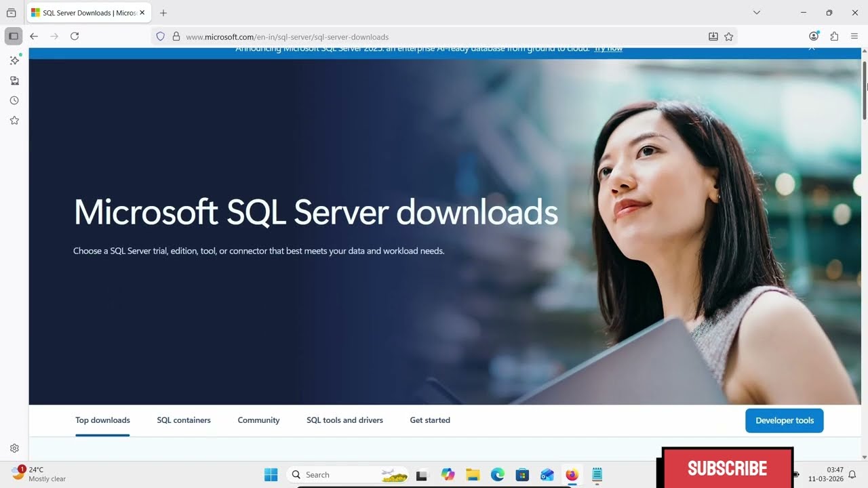868x488 pixels.
Task: Open Outlook from the taskbar
Action: 547,474
